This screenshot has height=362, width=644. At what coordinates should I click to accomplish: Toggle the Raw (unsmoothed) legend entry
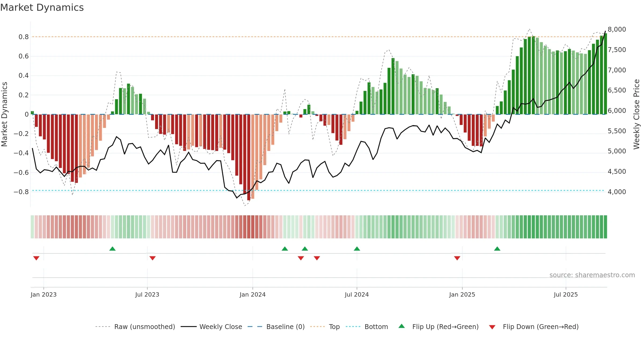[x=135, y=327]
